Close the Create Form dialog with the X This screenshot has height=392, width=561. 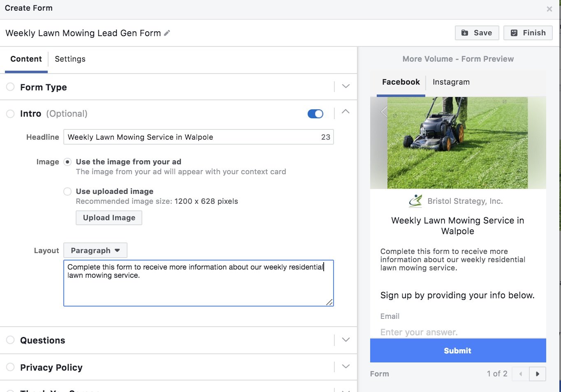549,9
